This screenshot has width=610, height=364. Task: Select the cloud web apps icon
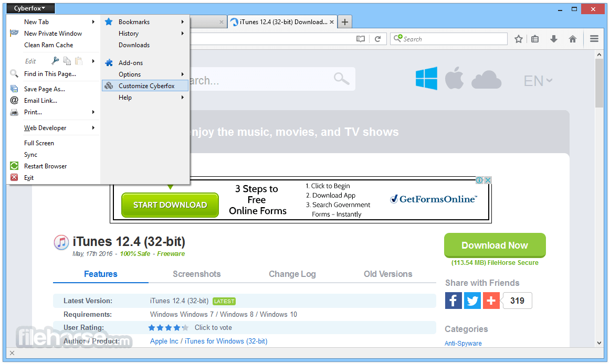[486, 79]
